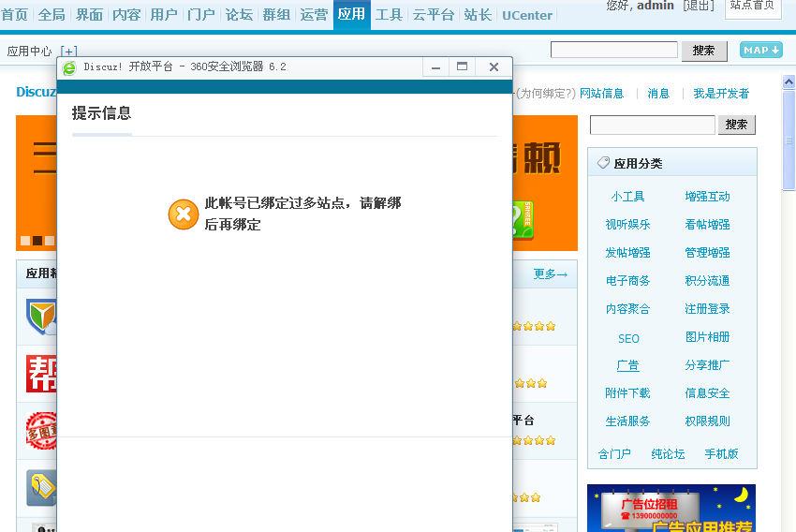Screen dimensions: 796x532
Task: Open the 工具 menu
Action: point(390,15)
